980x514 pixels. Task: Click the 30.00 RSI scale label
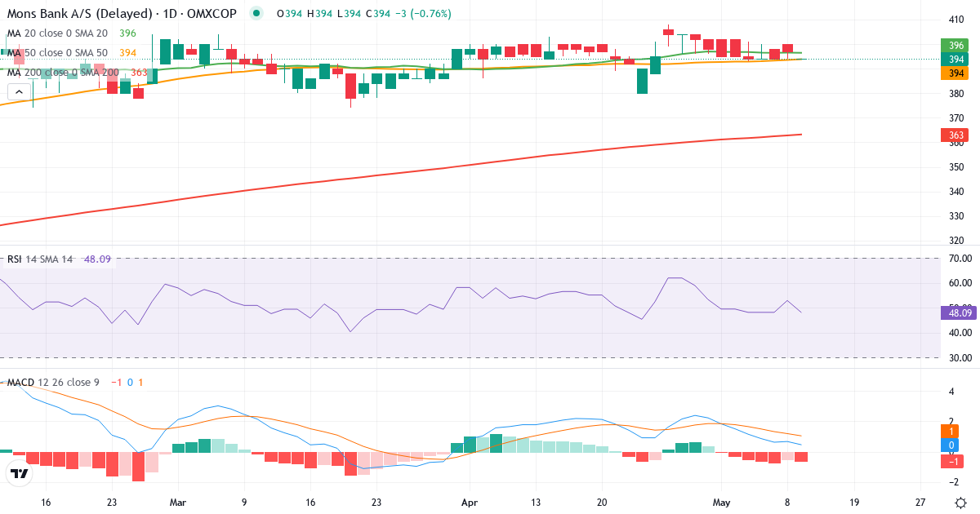click(x=959, y=358)
